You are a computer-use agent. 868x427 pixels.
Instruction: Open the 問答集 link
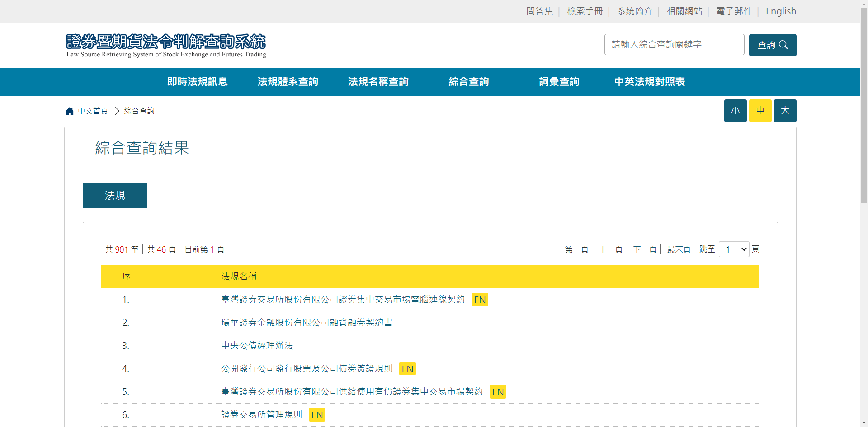click(x=540, y=11)
